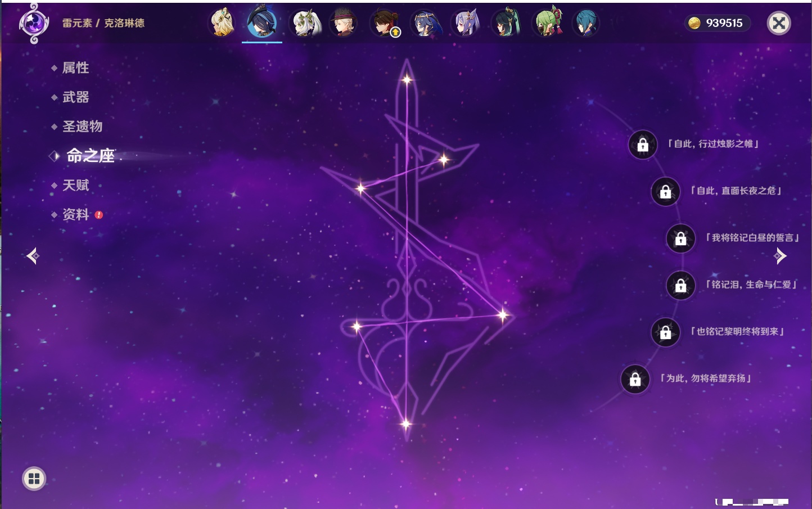This screenshot has width=812, height=509.
Task: Click constellation name 「为此，勿将希望弃扬」
Action: pyautogui.click(x=705, y=379)
